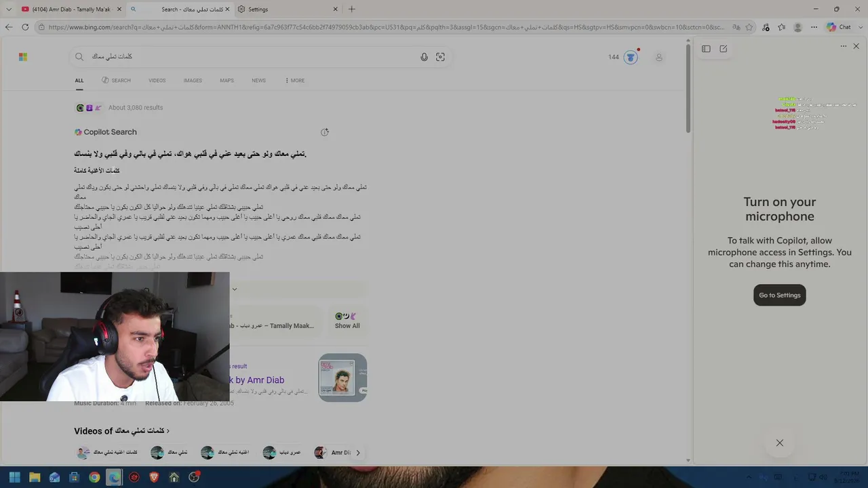Select the عمرو دياب video chip
Image resolution: width=868 pixels, height=488 pixels.
pos(282,453)
